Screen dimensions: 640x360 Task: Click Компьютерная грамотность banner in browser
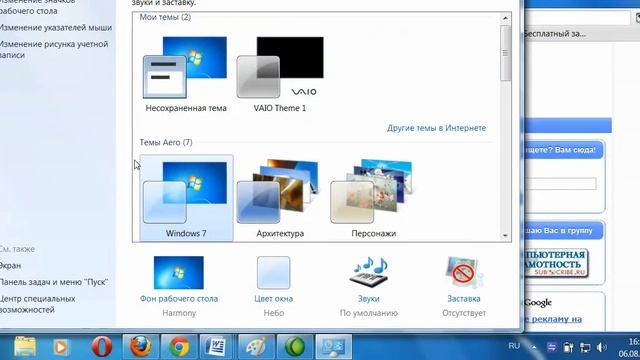[556, 263]
